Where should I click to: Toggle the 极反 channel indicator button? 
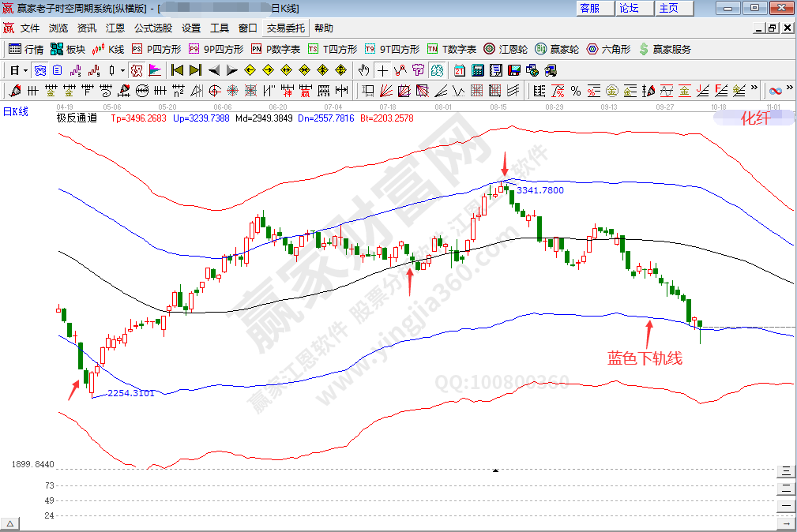click(136, 69)
